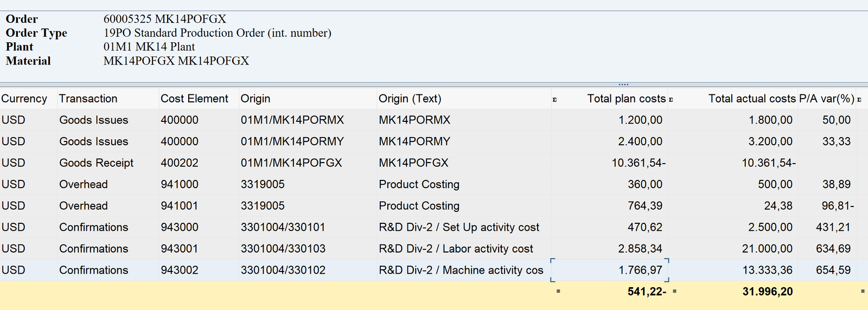Click the variance value 96,81-
The height and width of the screenshot is (310, 868).
click(x=838, y=206)
